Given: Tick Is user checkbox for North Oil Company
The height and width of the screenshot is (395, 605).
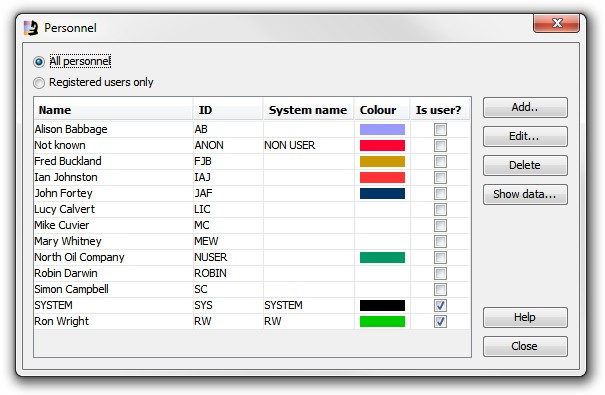Looking at the screenshot, I should click(x=440, y=257).
